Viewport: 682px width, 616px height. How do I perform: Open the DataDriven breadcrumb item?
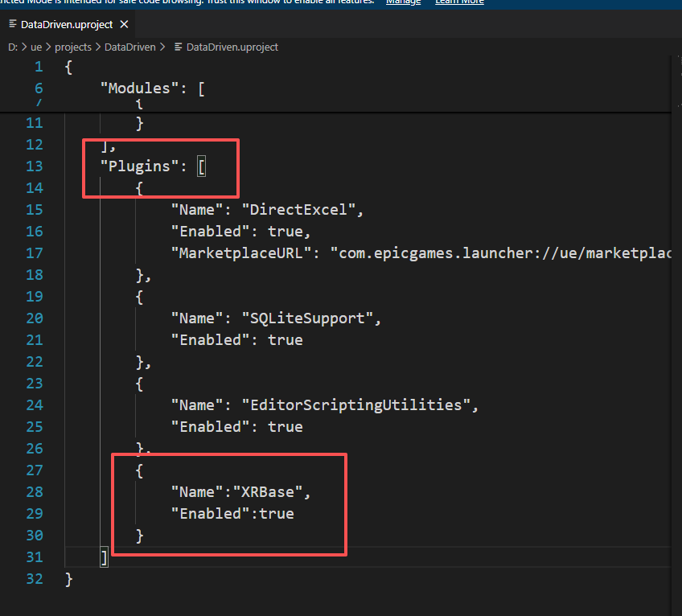coord(132,47)
